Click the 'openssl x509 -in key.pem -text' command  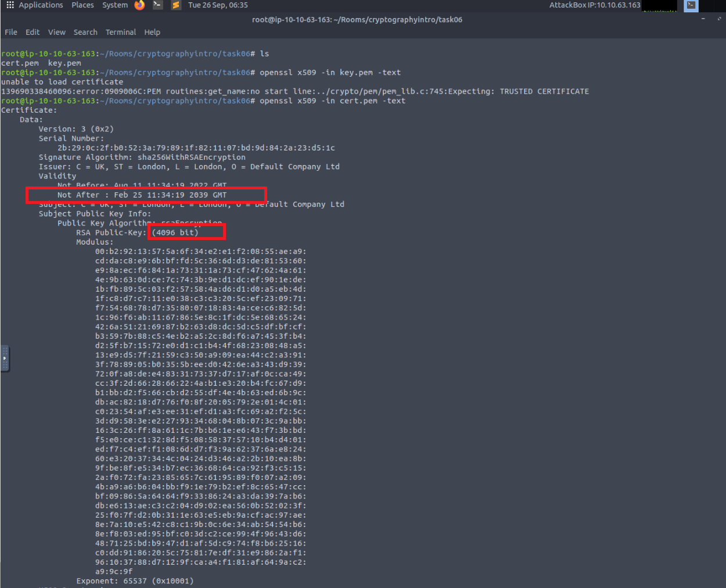pyautogui.click(x=330, y=73)
